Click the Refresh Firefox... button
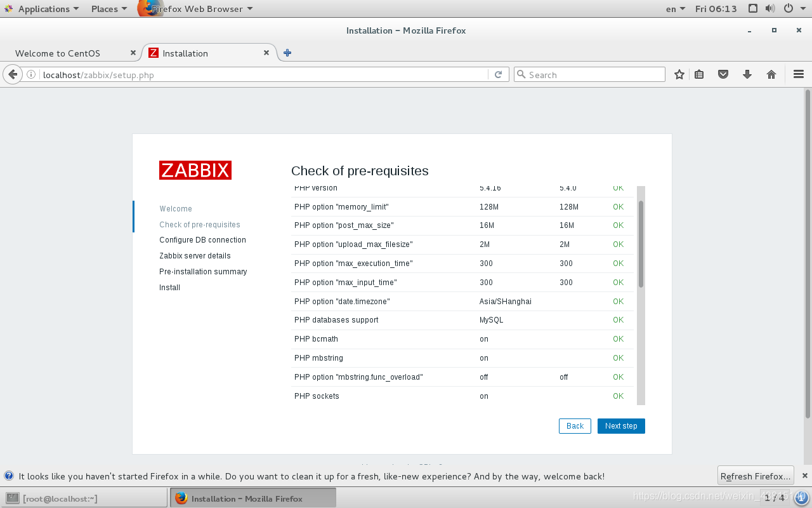812x508 pixels. 756,476
